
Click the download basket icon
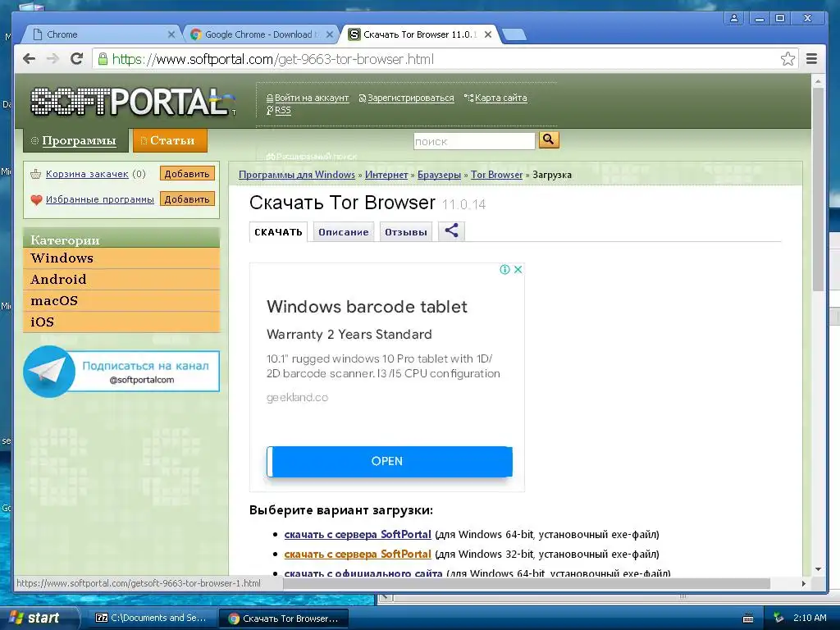(x=36, y=174)
